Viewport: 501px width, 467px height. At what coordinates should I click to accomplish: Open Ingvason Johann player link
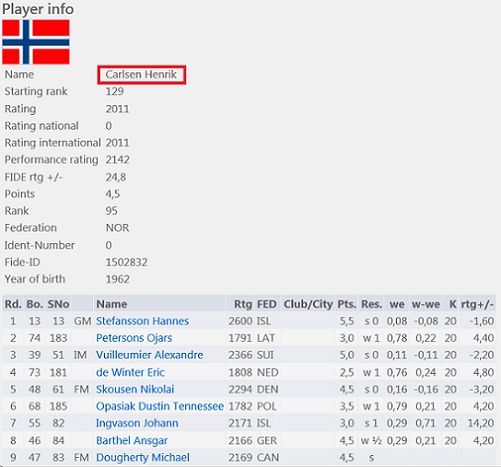pos(137,423)
